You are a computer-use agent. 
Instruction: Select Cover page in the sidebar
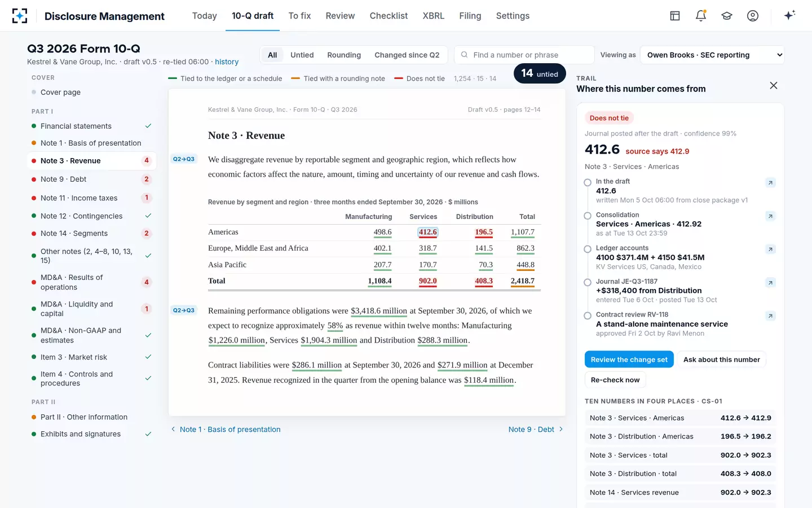point(91,93)
